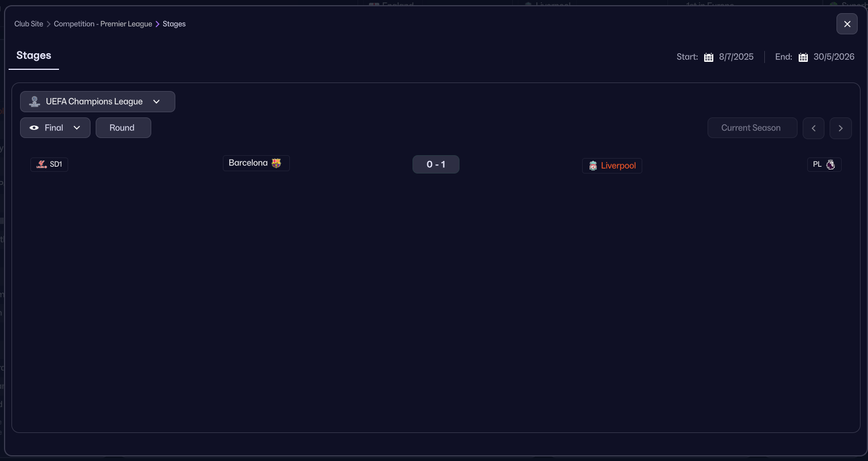Select the Liverpool team name
The width and height of the screenshot is (868, 461).
[618, 166]
